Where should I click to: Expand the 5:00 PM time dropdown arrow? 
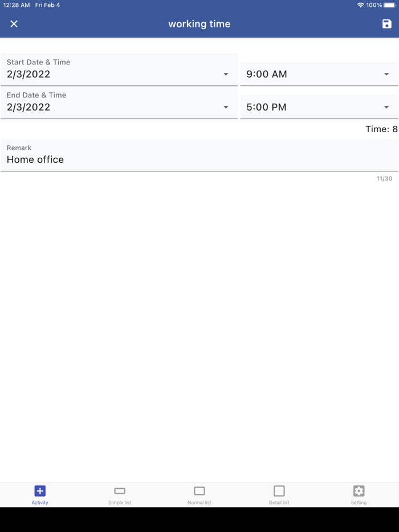pyautogui.click(x=386, y=108)
